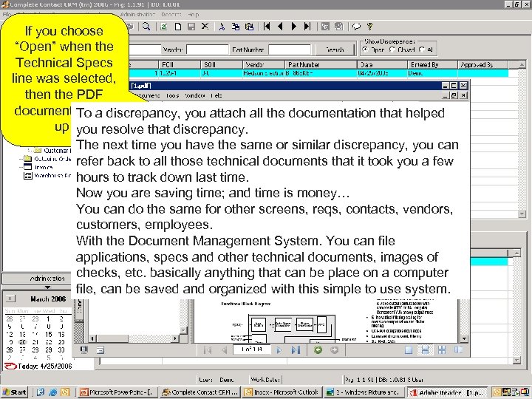The width and height of the screenshot is (532, 399).
Task: Click the calendar previous month arrow
Action: [10, 299]
